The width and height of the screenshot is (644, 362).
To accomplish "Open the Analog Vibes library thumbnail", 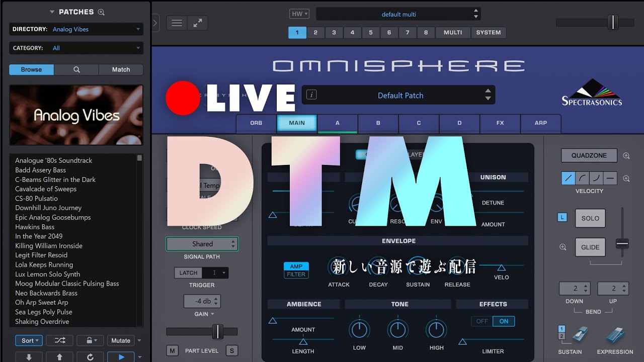I will (76, 115).
